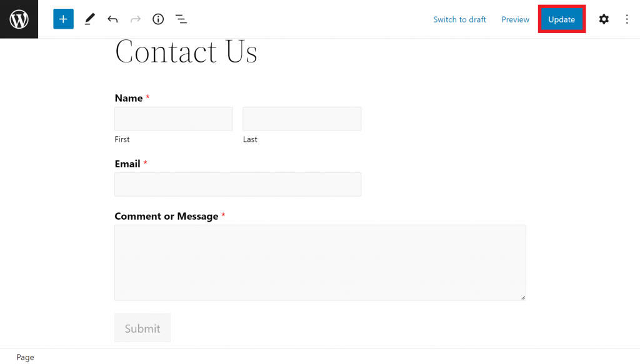Open the document List View
This screenshot has width=640, height=364.
[x=181, y=19]
